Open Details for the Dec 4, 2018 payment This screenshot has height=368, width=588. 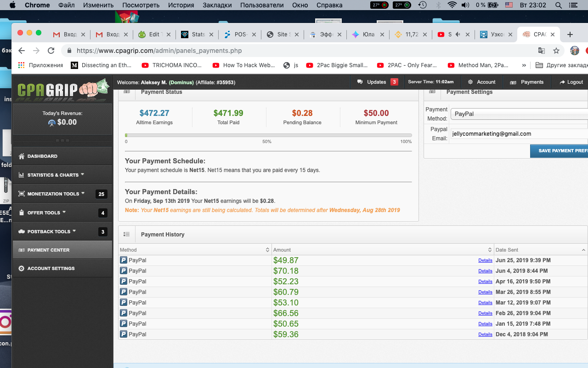(485, 334)
